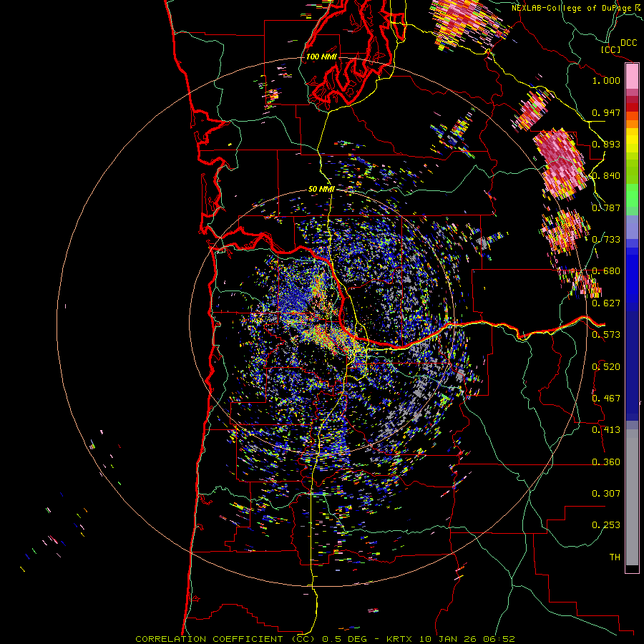
Task: Click the 0.680 value on color scale
Action: click(x=606, y=271)
